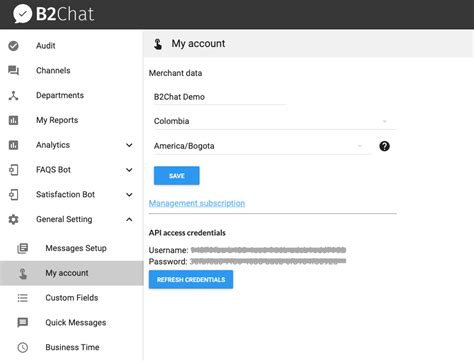Open the Departments section
This screenshot has height=361, width=474.
[72, 95]
